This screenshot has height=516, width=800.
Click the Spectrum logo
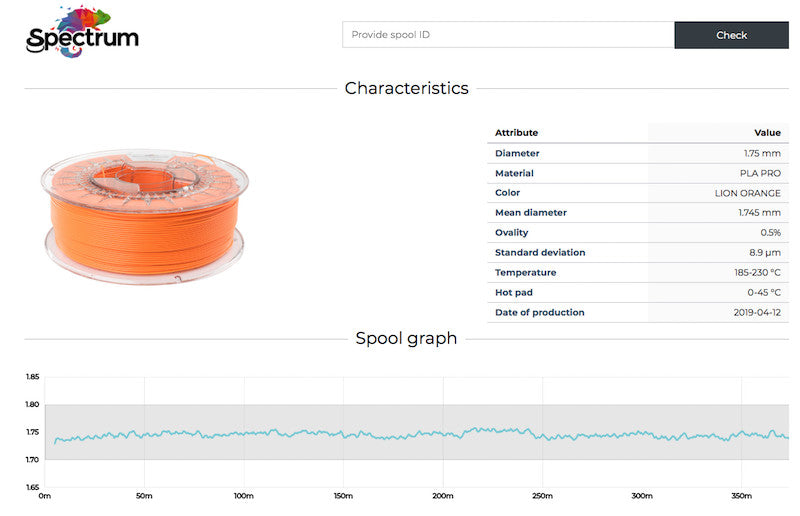point(82,33)
